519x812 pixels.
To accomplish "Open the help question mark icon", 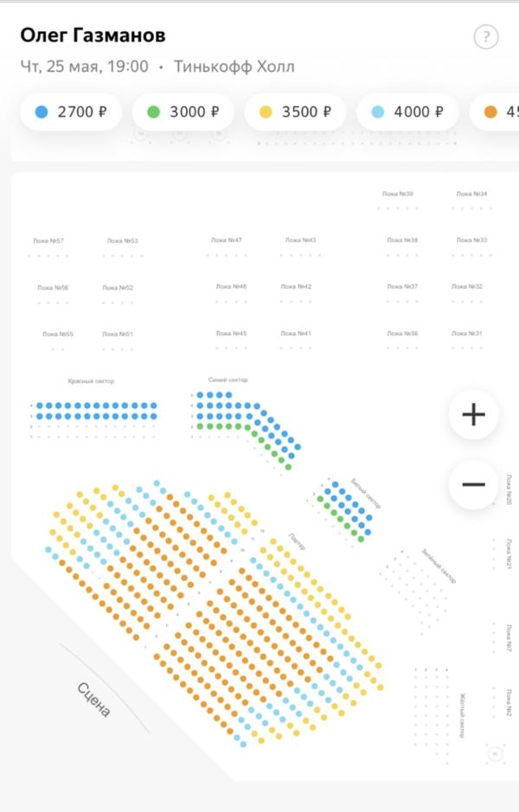I will click(x=486, y=37).
